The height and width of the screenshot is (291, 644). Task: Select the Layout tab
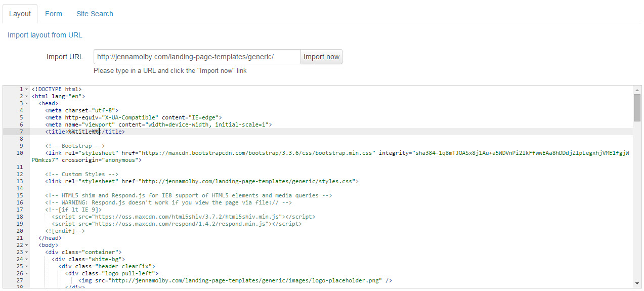pyautogui.click(x=20, y=14)
